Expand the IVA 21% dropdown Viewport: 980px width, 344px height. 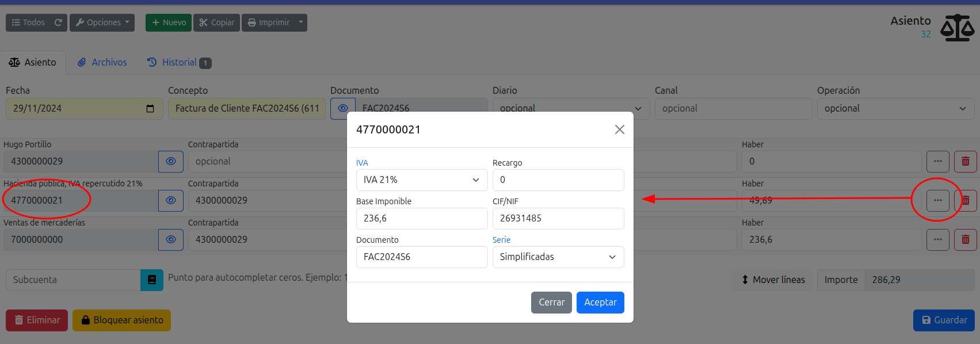tap(421, 180)
